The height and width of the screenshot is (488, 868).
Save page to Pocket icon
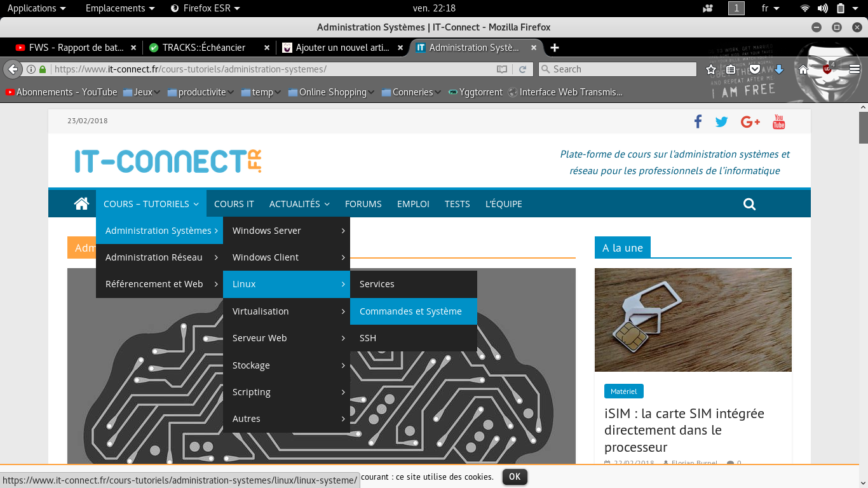coord(755,69)
